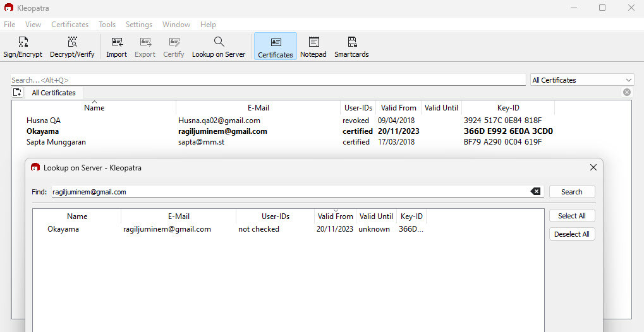Open the Smartcards view
Image resolution: width=644 pixels, height=332 pixels.
pyautogui.click(x=351, y=46)
